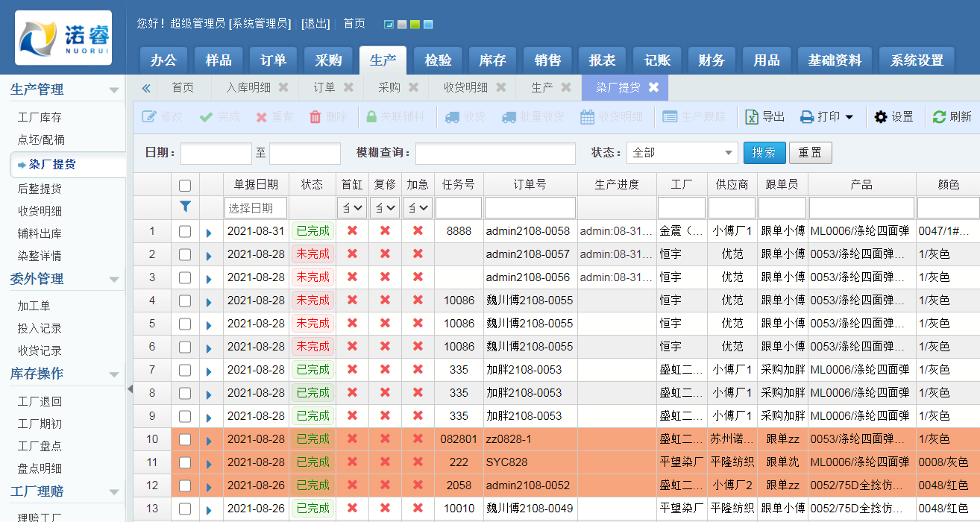
Task: Check the checkbox for row 1
Action: (185, 232)
